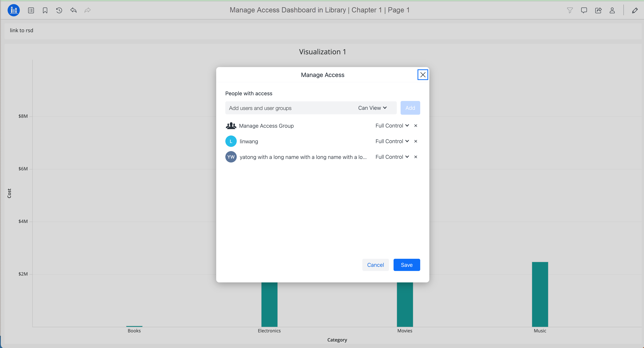Open the table of contents icon

pos(31,10)
